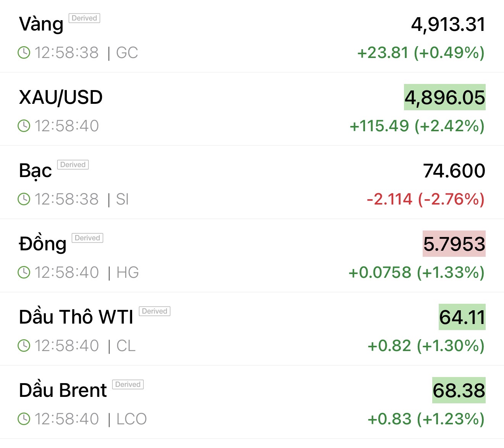
Task: Click the Derived badge next to Vàng
Action: tap(84, 18)
